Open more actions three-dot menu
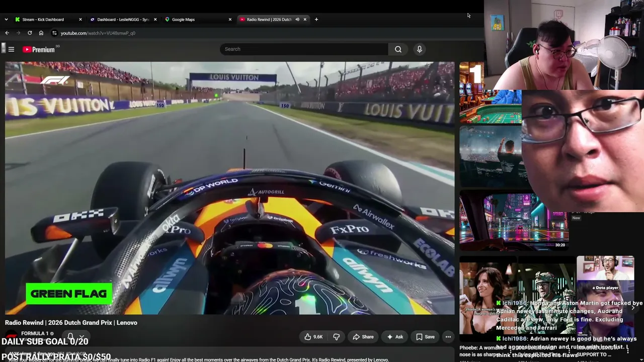Image resolution: width=644 pixels, height=362 pixels. click(x=448, y=337)
